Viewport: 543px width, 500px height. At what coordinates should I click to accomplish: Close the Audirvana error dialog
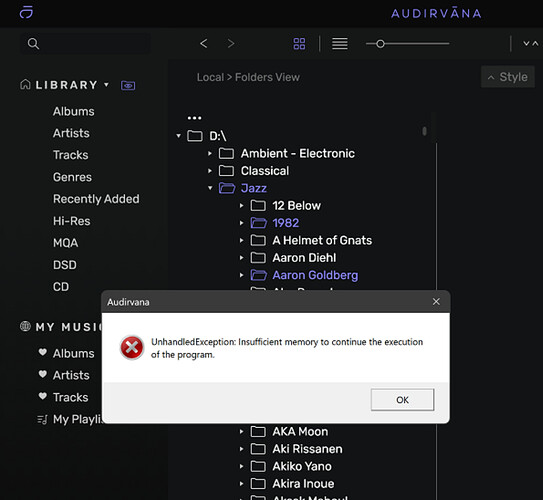[x=436, y=302]
